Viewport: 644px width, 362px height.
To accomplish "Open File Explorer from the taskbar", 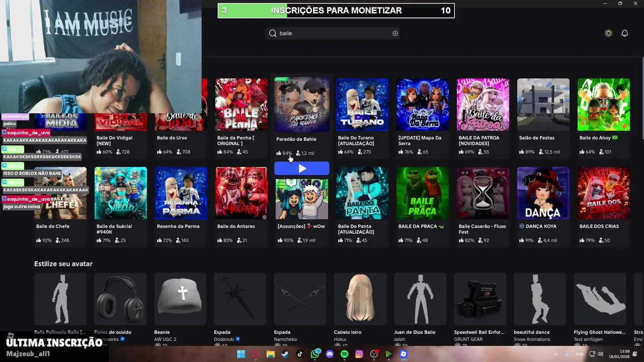I will (x=271, y=354).
